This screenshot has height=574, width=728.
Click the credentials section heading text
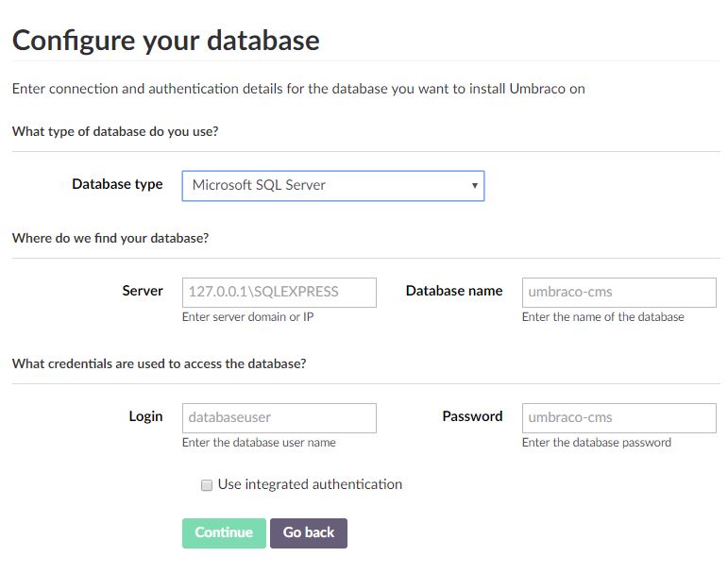160,363
